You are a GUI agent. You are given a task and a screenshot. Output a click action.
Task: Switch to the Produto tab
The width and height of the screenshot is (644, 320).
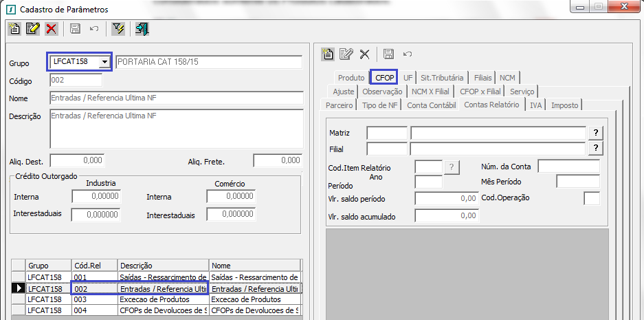tap(351, 78)
